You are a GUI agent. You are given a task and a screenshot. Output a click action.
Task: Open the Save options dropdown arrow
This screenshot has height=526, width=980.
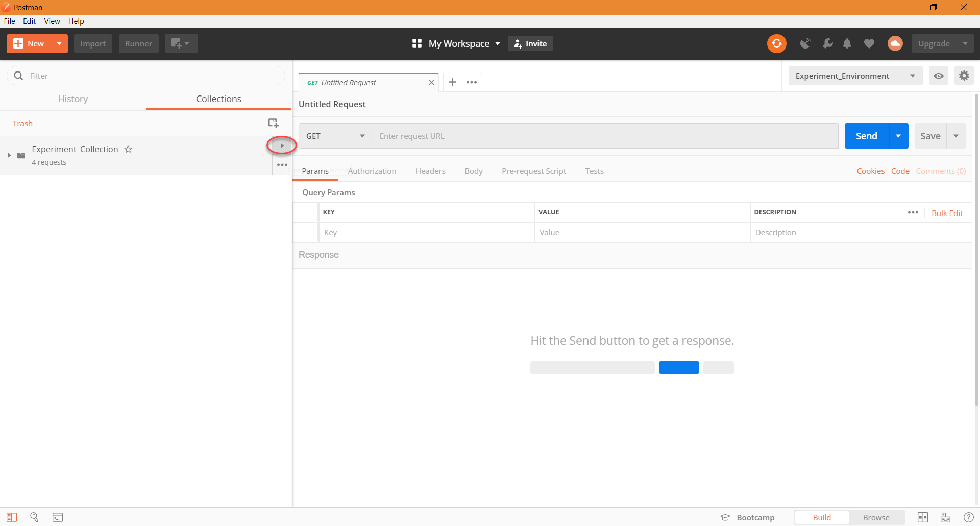[956, 136]
